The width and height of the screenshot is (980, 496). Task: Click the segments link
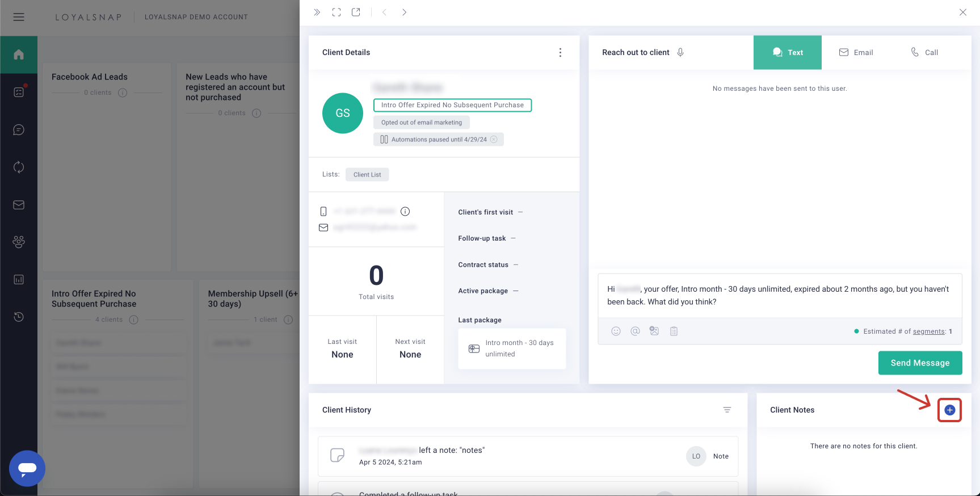point(928,331)
